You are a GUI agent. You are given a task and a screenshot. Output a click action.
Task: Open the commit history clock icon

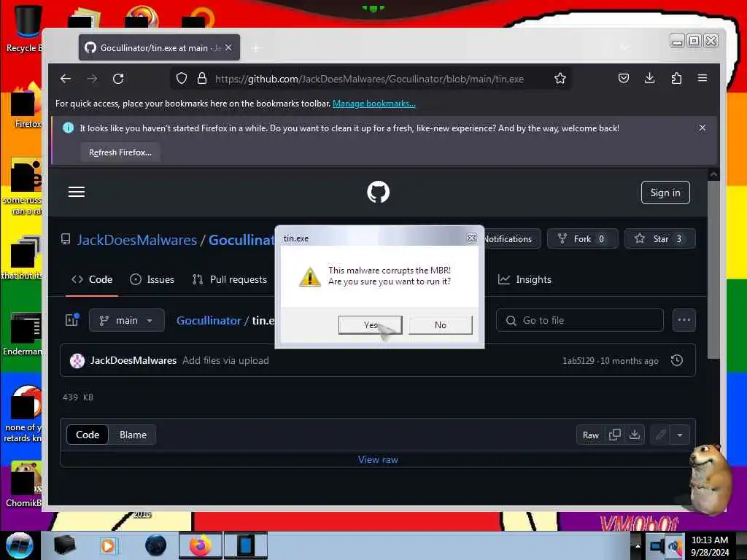coord(676,360)
